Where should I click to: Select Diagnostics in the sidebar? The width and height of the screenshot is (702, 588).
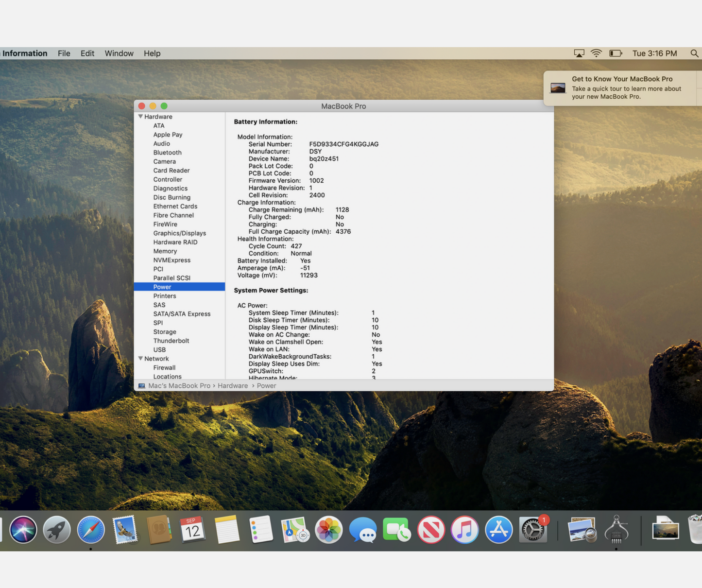point(171,189)
